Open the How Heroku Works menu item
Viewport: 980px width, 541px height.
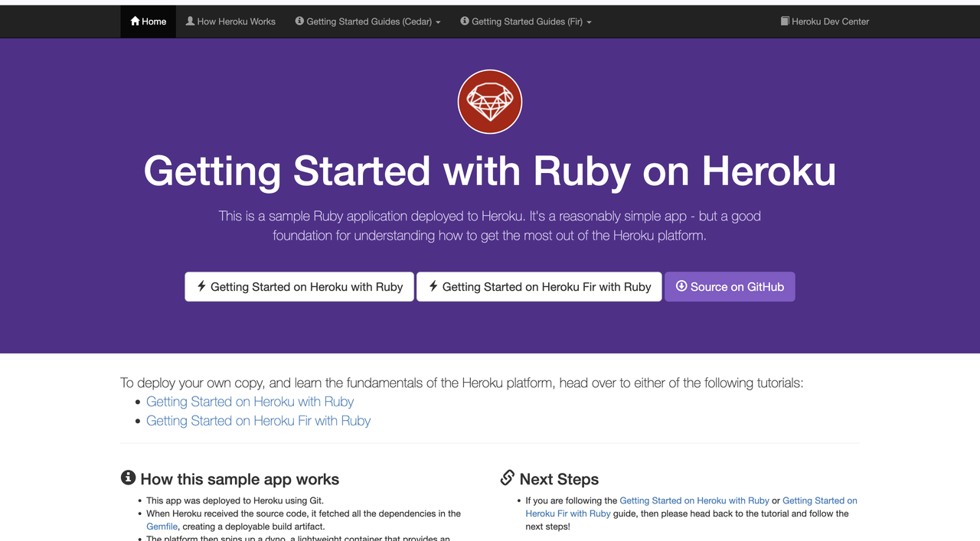tap(236, 21)
